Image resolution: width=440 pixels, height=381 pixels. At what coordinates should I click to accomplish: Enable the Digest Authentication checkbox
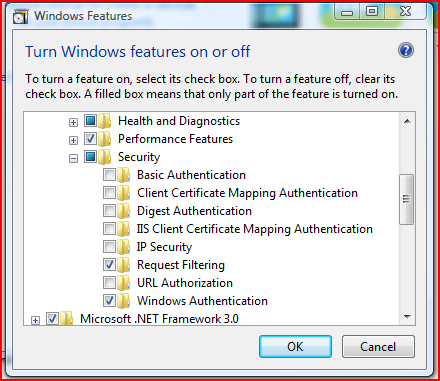pyautogui.click(x=109, y=211)
